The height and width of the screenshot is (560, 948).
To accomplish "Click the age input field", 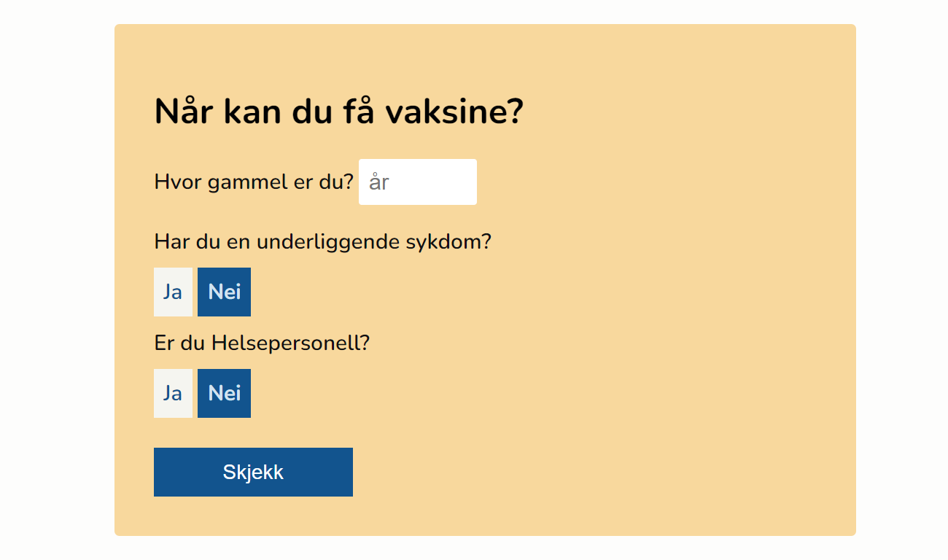I will pyautogui.click(x=417, y=182).
